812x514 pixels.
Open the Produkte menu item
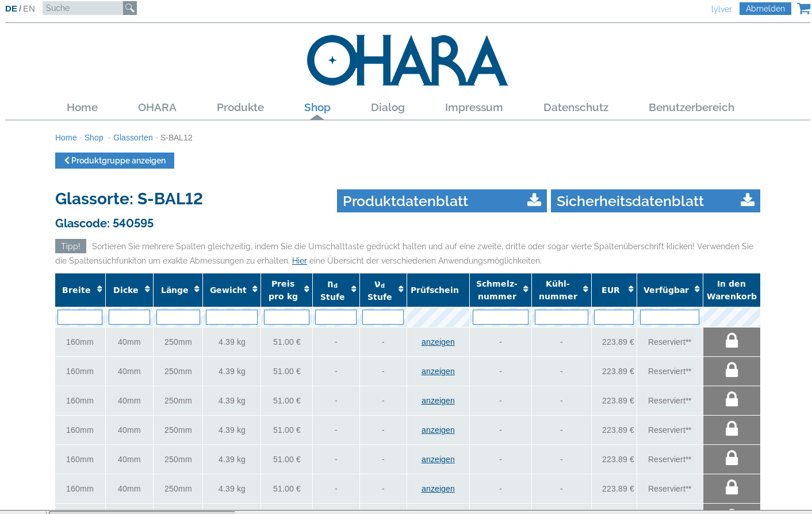click(240, 107)
